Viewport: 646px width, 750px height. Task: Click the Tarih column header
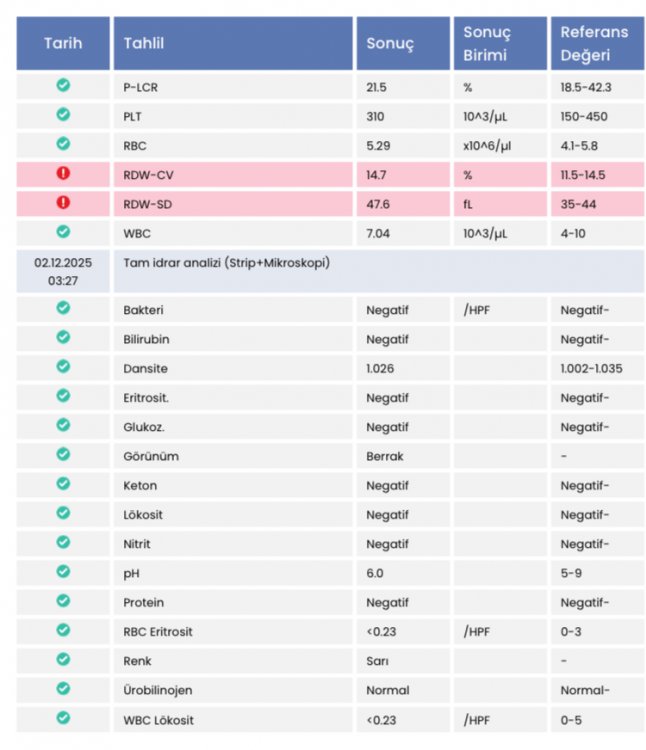(63, 44)
